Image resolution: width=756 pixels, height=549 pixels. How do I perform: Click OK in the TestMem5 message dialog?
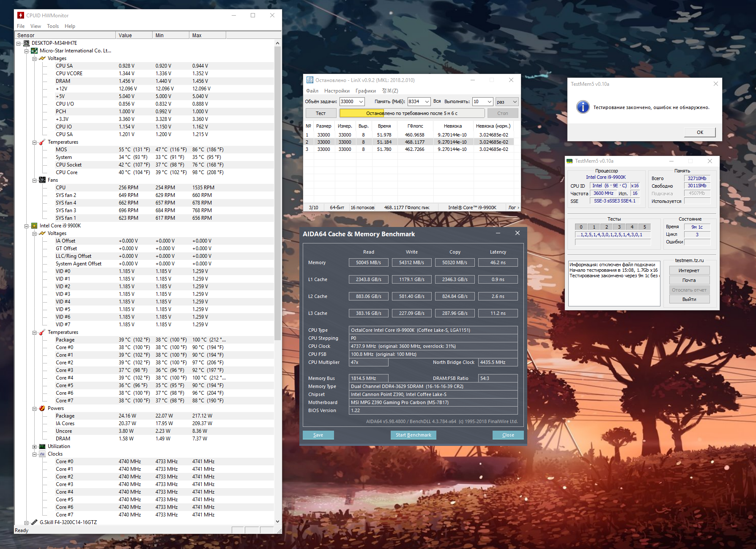(700, 132)
